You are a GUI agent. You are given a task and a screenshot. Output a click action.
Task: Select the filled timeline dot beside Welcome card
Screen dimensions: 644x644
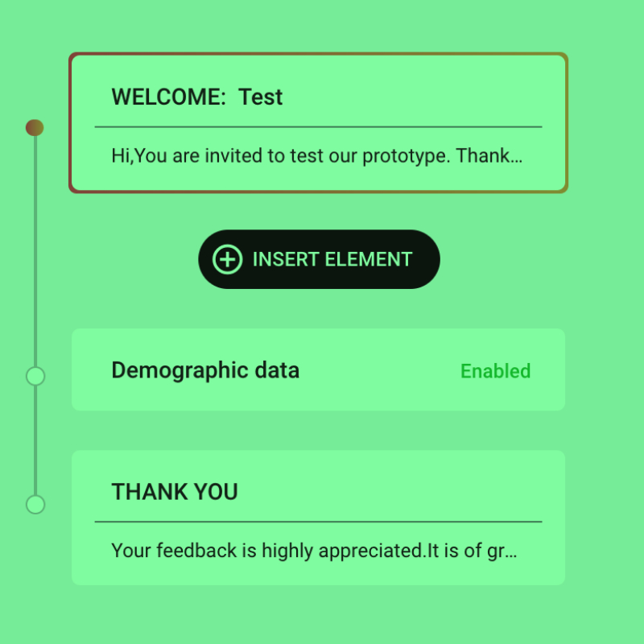tap(35, 128)
